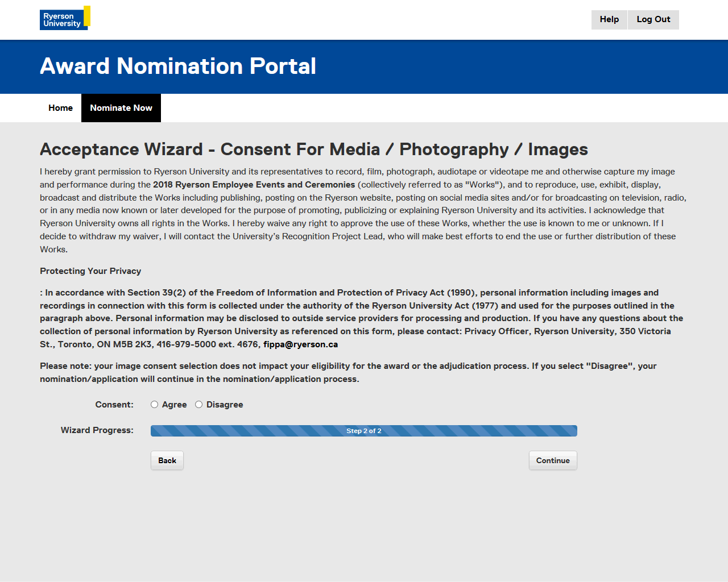Click the Wizard Progress label
The image size is (728, 582).
[x=97, y=430]
